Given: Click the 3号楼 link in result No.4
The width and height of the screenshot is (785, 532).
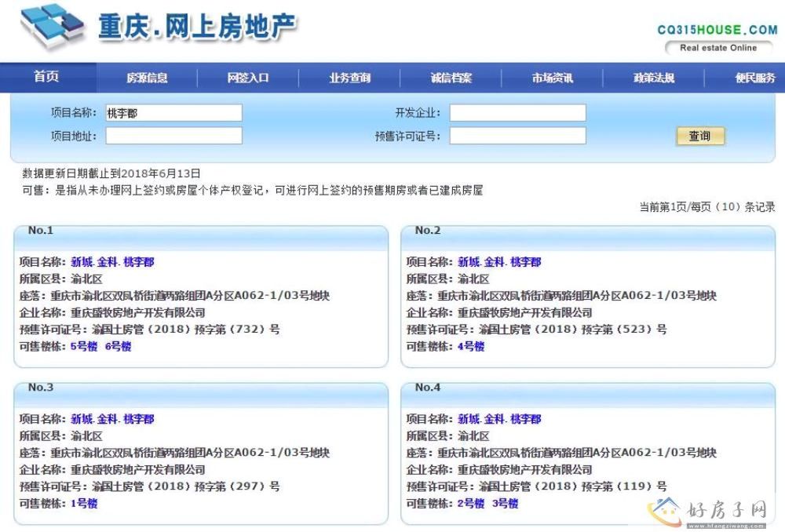Looking at the screenshot, I should pyautogui.click(x=505, y=504).
